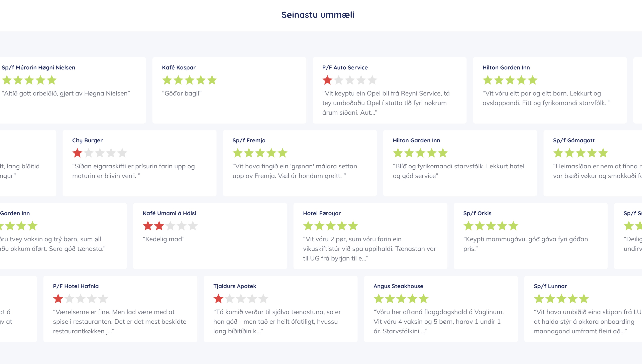
Task: Click the red star on P/F Auto Service review
Action: tap(327, 80)
